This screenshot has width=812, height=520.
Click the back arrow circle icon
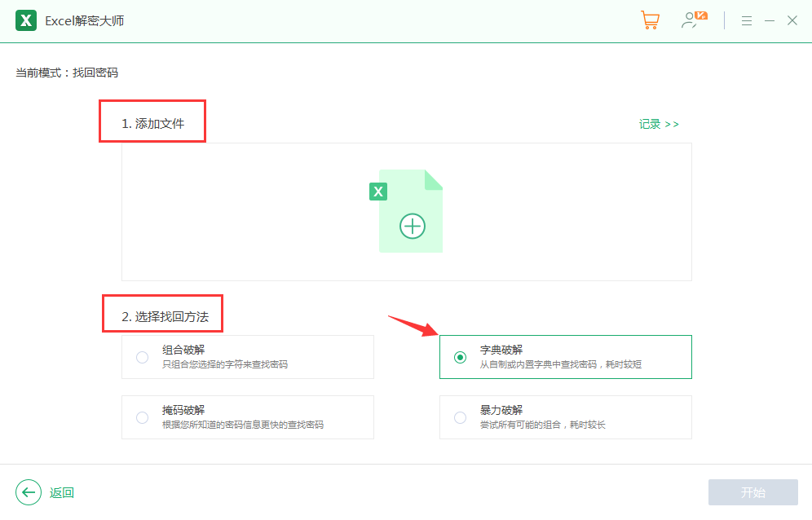(29, 492)
